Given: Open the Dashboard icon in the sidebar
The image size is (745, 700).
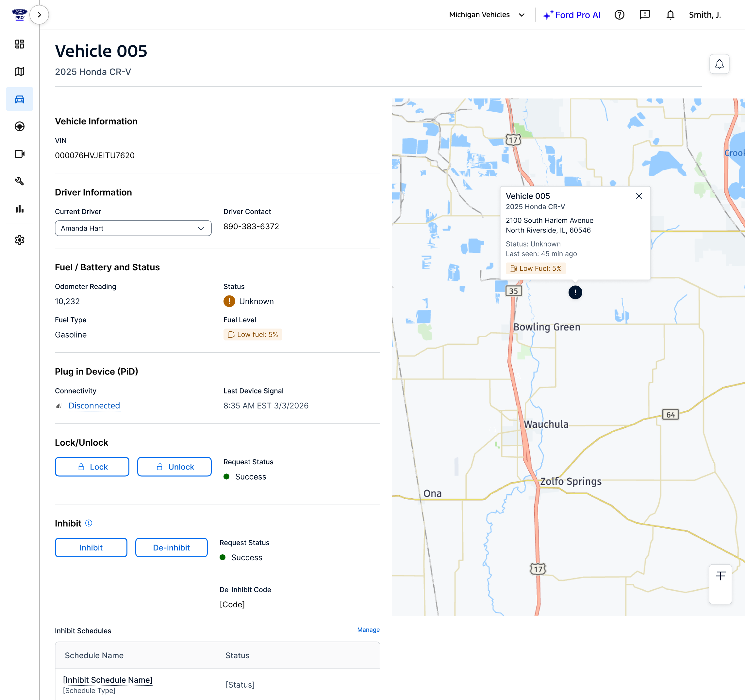Looking at the screenshot, I should (x=20, y=44).
